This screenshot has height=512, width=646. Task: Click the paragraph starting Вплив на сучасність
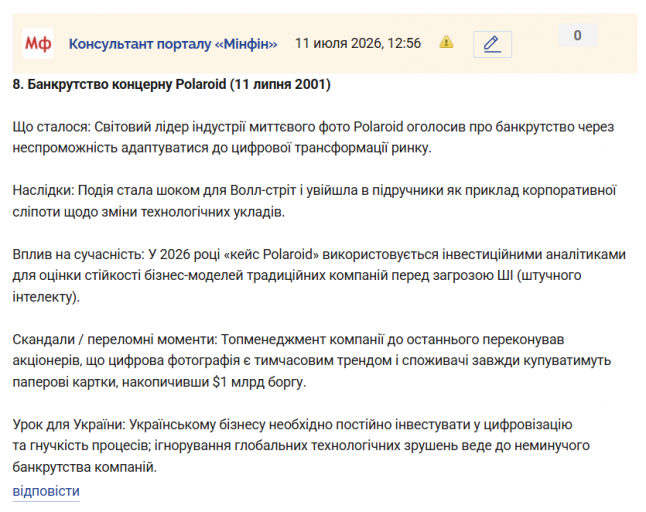(x=319, y=276)
